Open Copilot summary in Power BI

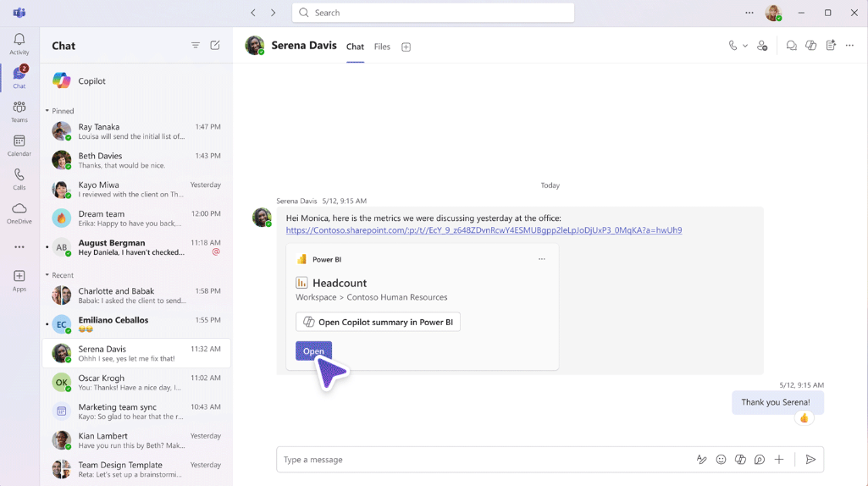pyautogui.click(x=378, y=322)
